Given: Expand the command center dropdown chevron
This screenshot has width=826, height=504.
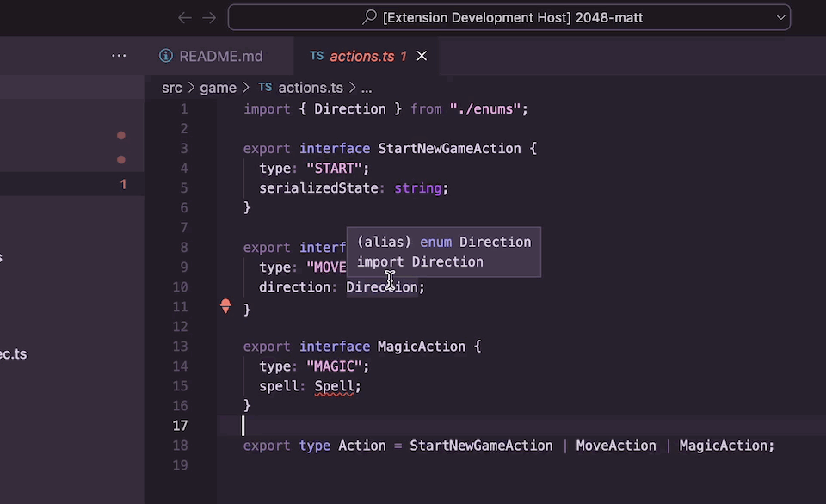Looking at the screenshot, I should point(780,17).
